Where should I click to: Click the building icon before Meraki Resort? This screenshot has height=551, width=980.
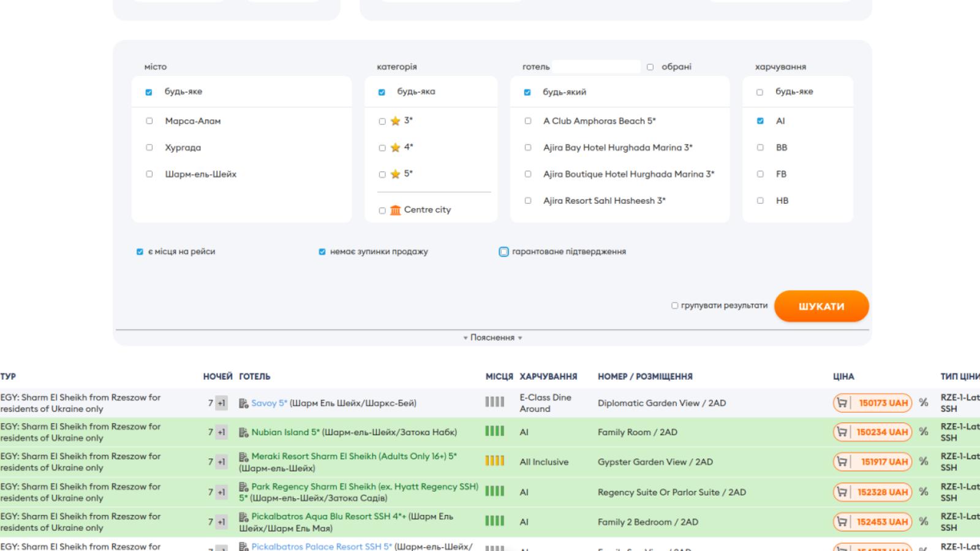(x=244, y=456)
